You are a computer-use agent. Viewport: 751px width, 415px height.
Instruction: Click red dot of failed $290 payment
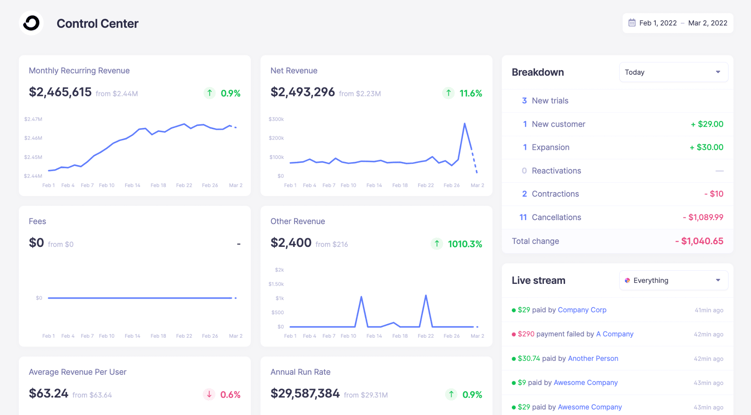[x=514, y=334]
